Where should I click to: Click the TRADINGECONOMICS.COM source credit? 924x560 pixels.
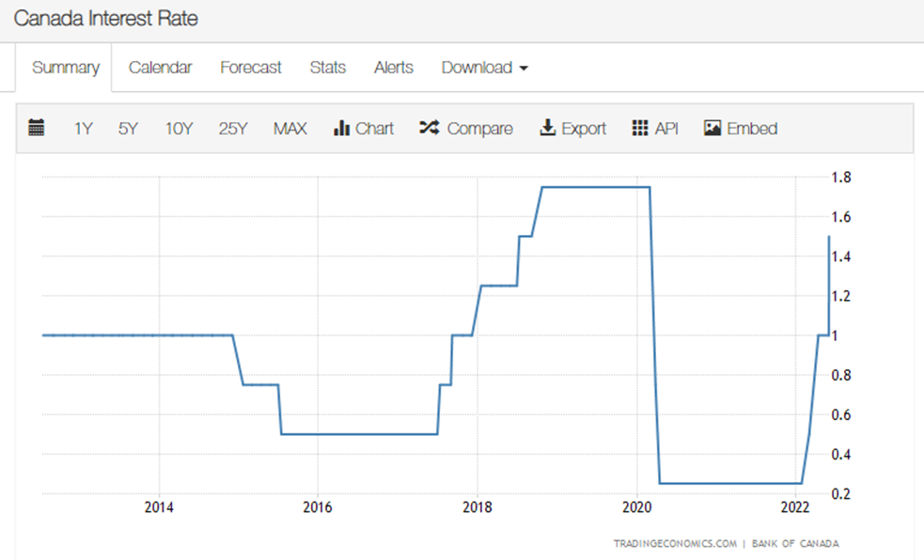point(675,543)
